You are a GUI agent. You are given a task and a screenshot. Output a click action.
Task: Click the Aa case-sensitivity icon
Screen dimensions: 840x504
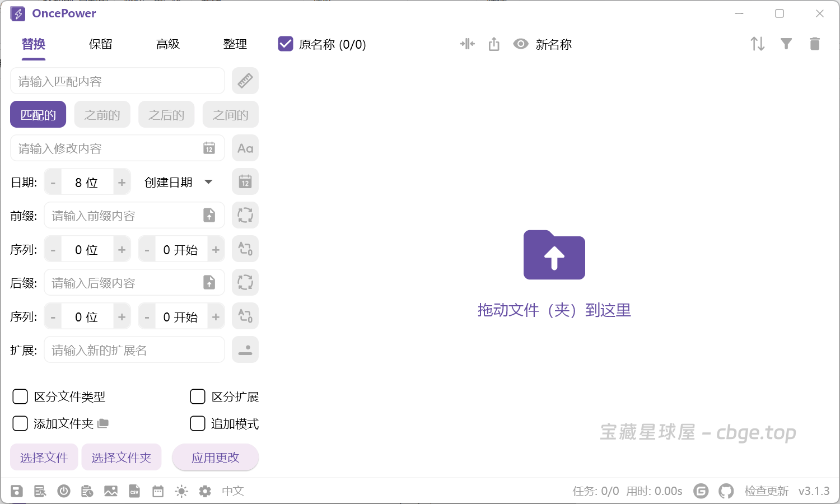click(245, 148)
